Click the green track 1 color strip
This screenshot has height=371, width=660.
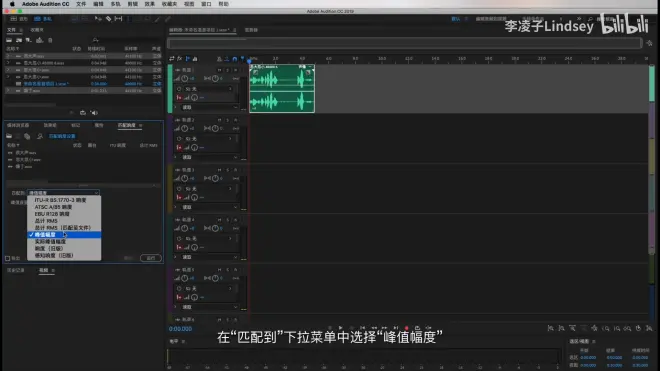click(170, 88)
